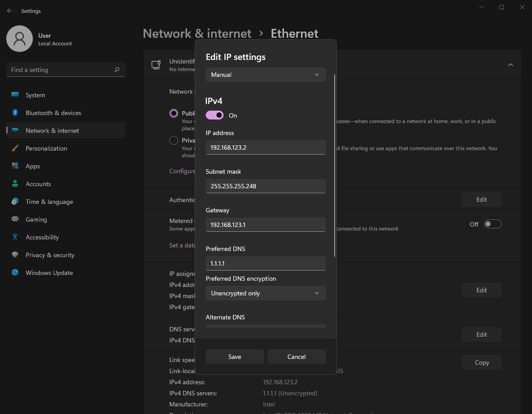Go to Accounts in sidebar
Viewport: 532px width, 414px height.
(38, 184)
